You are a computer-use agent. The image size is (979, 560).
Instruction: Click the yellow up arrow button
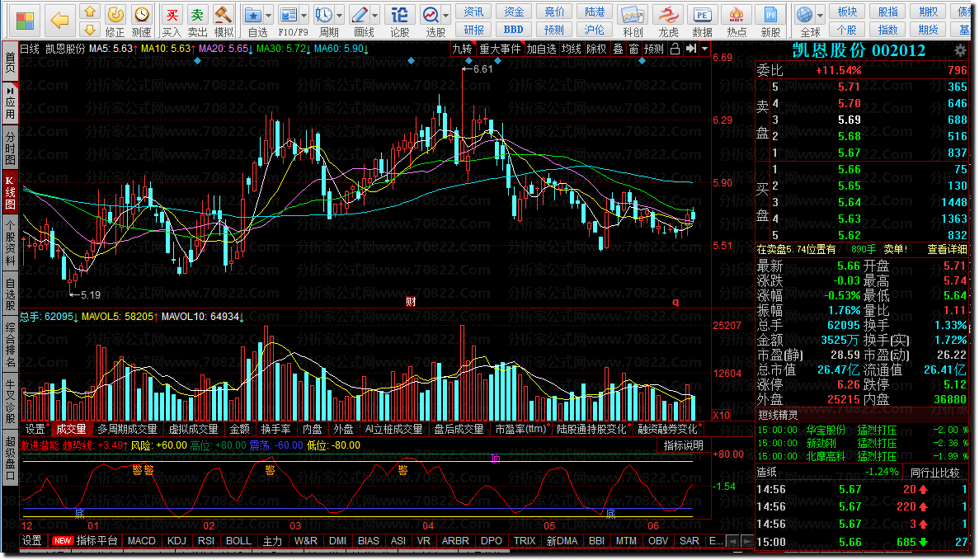pos(90,12)
